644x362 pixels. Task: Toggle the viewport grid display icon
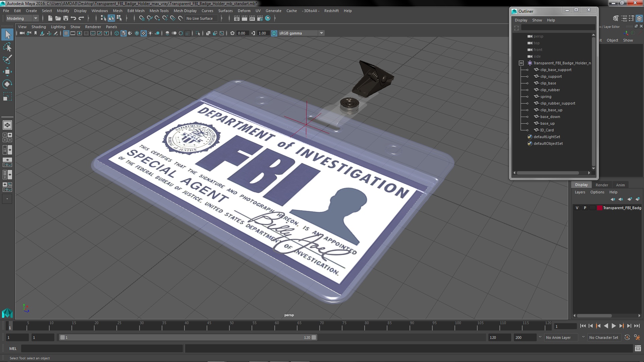[66, 33]
